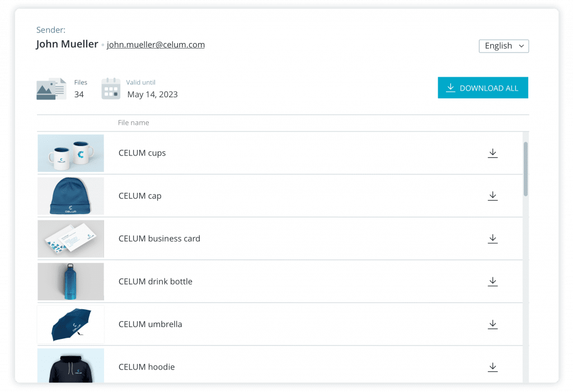Click the File name column header
Image resolution: width=573 pixels, height=392 pixels.
click(x=133, y=123)
